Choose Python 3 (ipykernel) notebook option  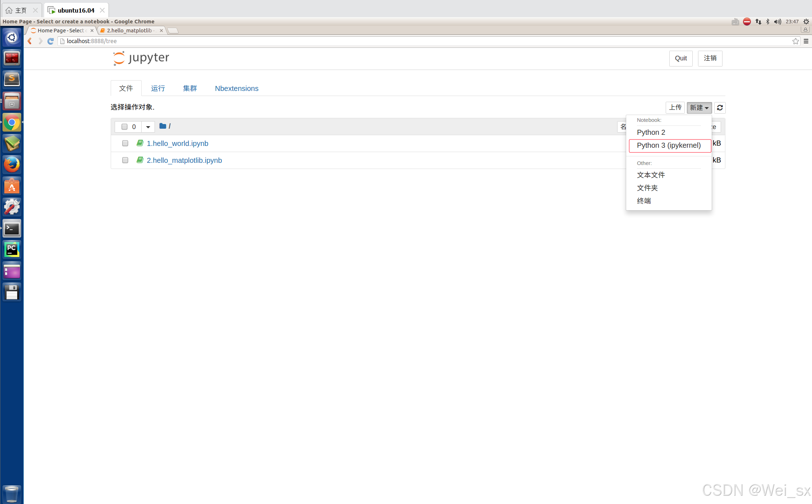pyautogui.click(x=669, y=146)
